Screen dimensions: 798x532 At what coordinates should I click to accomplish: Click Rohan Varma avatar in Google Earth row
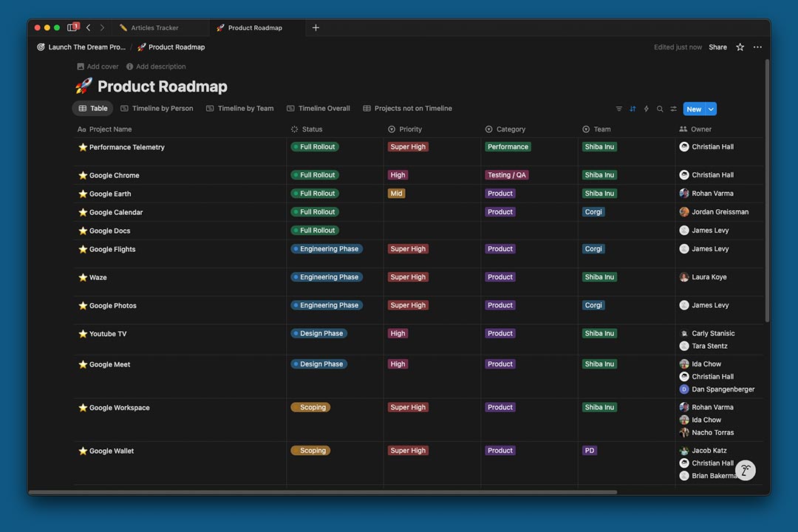[x=684, y=194]
